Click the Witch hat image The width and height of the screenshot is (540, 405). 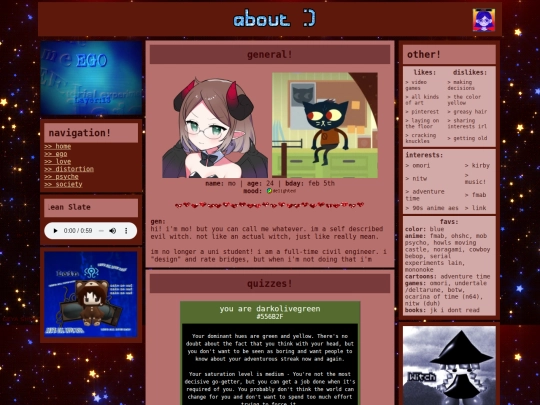coord(449,365)
